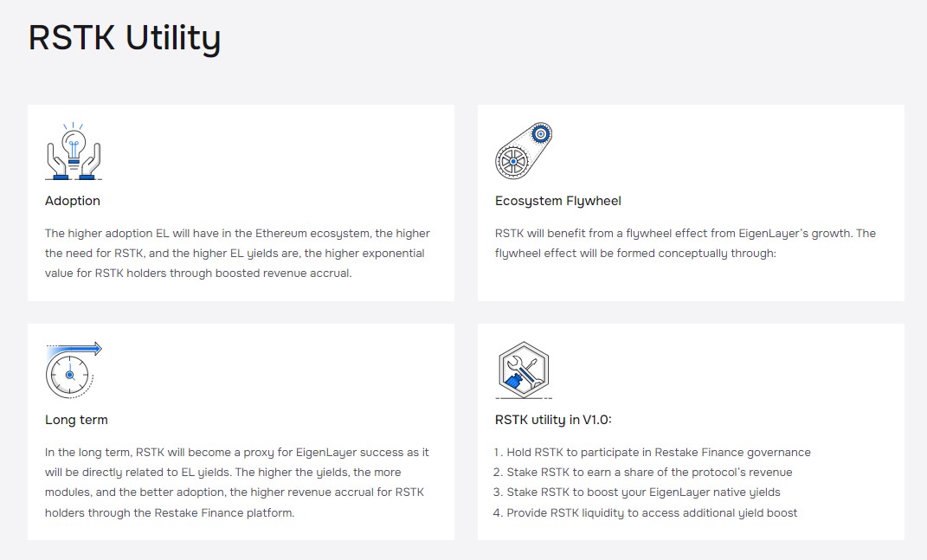
Task: Click the lightbulb-in-hands Adoption icon
Action: pyautogui.click(x=74, y=151)
